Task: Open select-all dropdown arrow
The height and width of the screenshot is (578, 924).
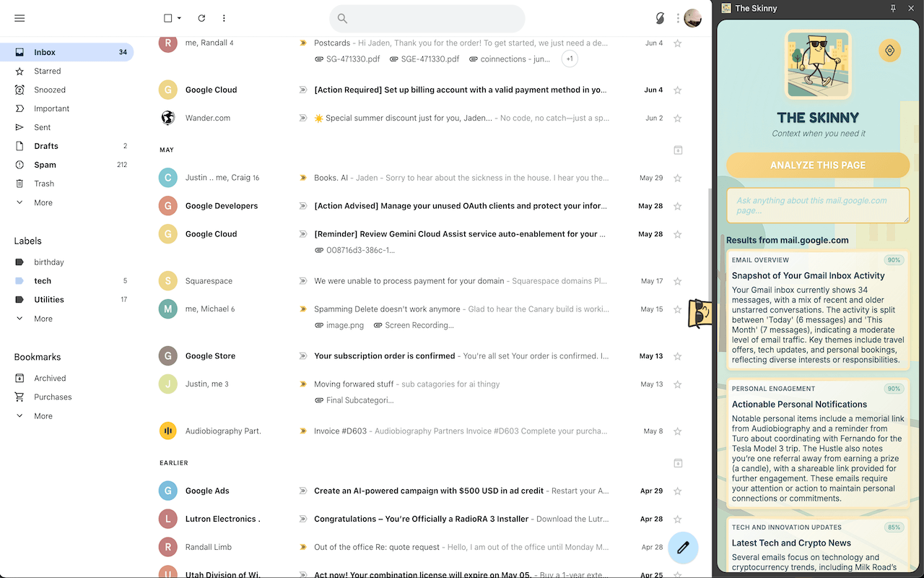Action: pyautogui.click(x=179, y=18)
